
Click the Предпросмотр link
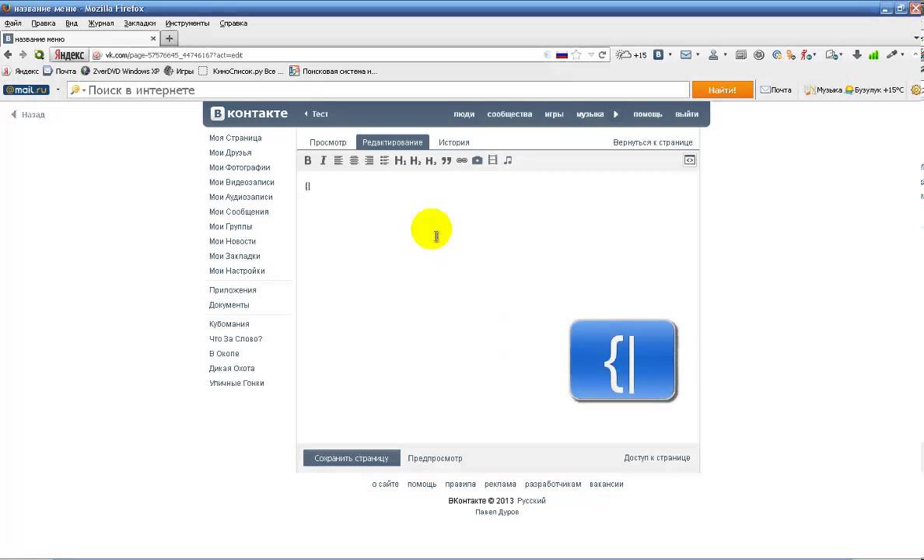click(x=435, y=458)
